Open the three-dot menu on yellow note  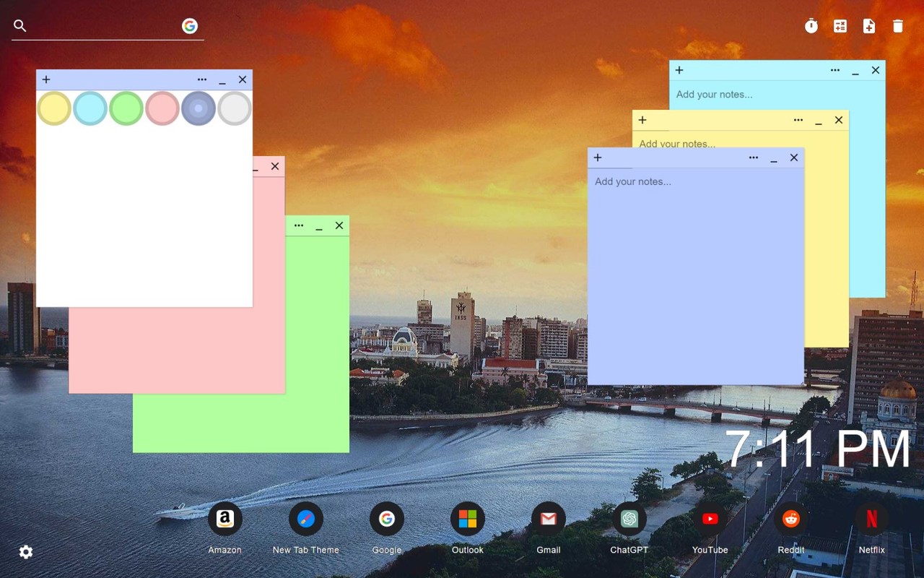[x=798, y=120]
